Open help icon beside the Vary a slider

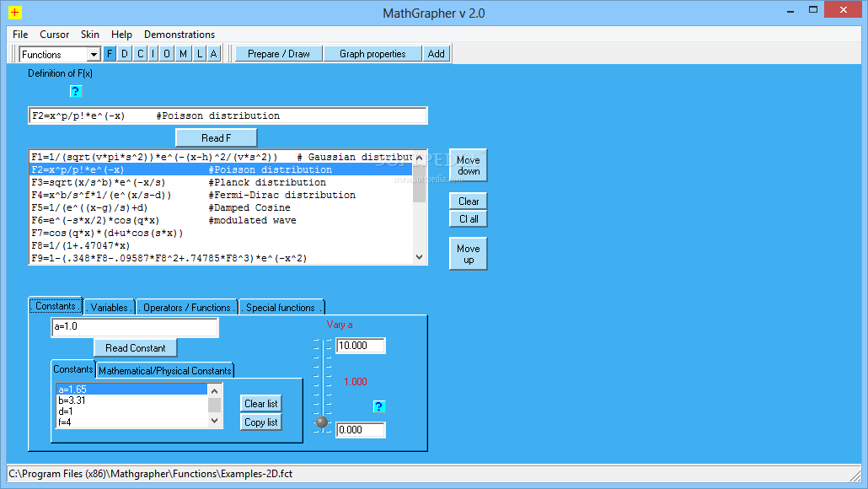(378, 406)
